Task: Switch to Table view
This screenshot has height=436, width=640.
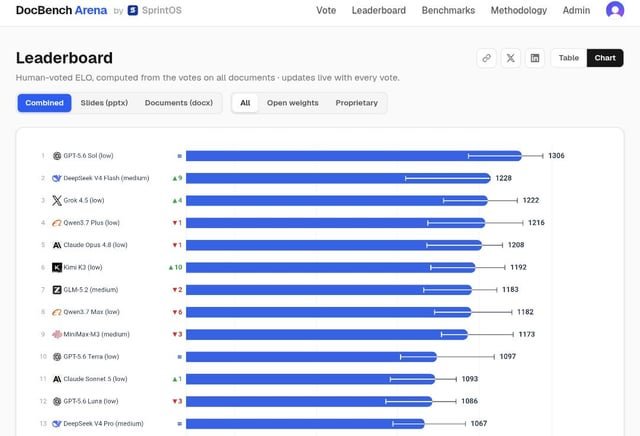Action: 569,58
